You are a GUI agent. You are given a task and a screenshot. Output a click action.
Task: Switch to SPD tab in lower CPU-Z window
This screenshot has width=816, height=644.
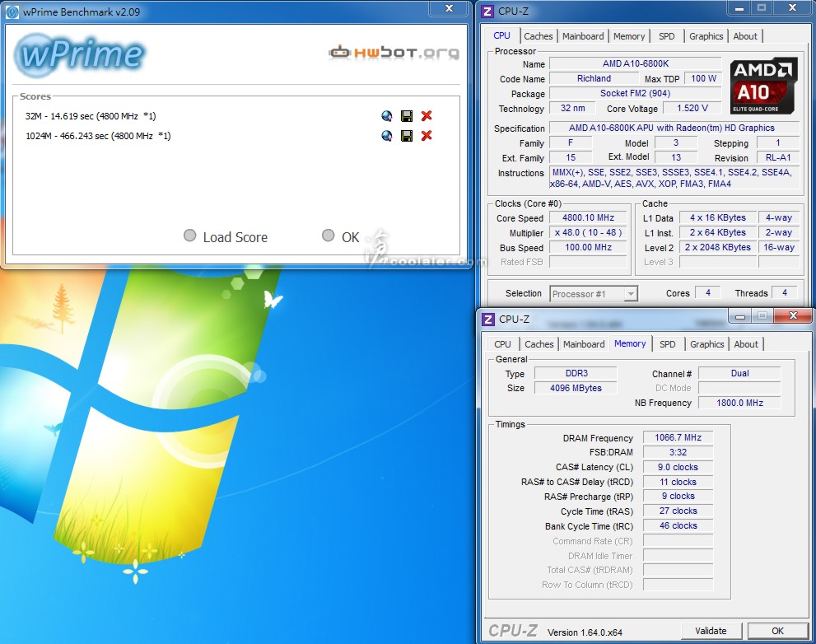[668, 344]
